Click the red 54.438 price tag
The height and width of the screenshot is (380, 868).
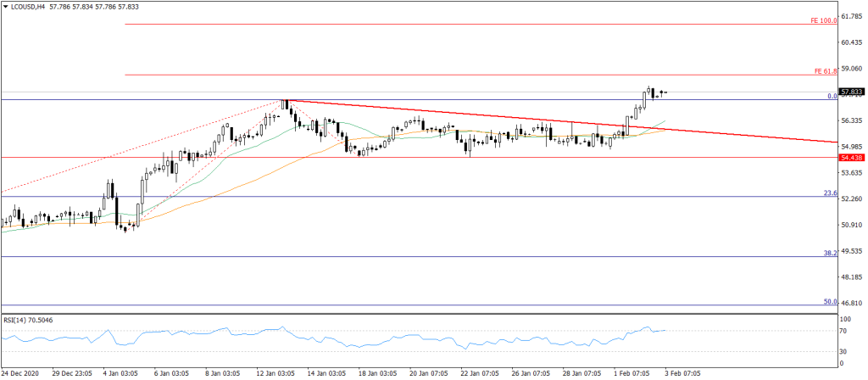click(x=851, y=158)
